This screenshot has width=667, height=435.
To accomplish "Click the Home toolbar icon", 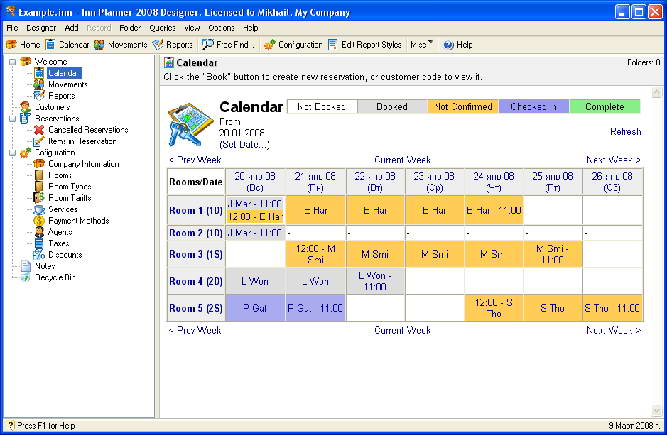I will 11,45.
